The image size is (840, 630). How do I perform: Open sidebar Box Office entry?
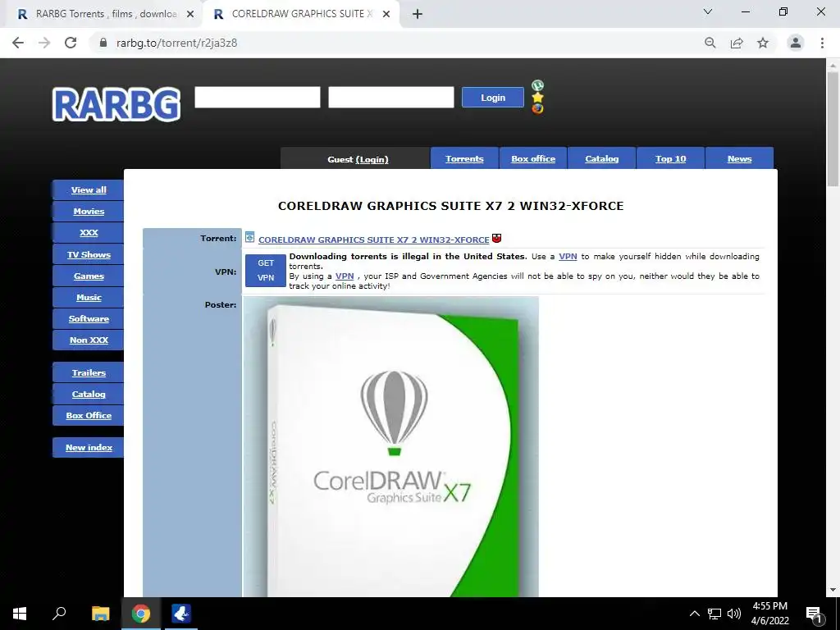(89, 416)
